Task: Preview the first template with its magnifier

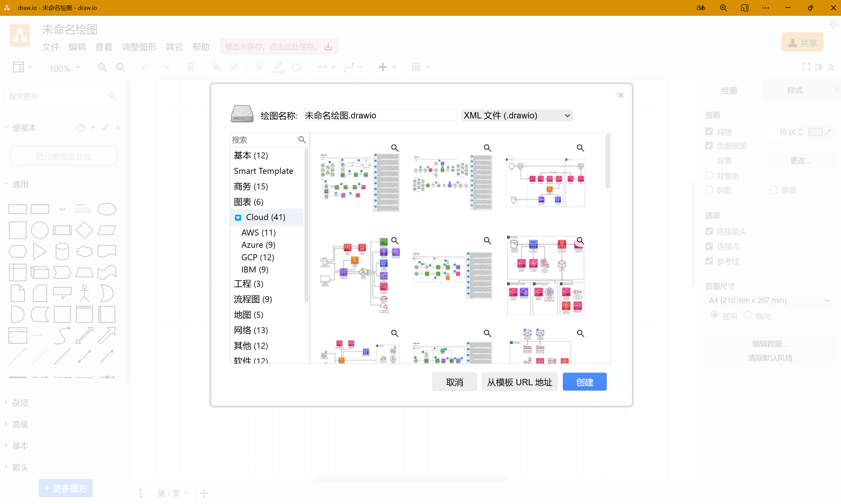Action: pos(394,148)
